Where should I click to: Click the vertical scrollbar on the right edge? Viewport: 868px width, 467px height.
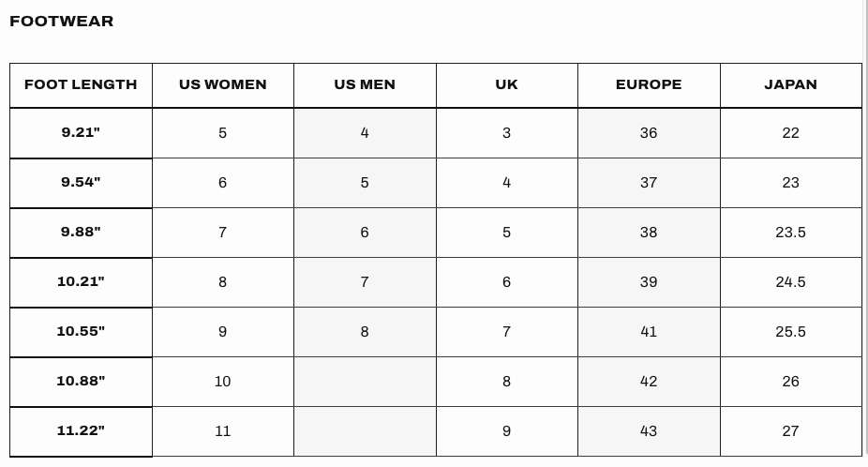(864, 233)
